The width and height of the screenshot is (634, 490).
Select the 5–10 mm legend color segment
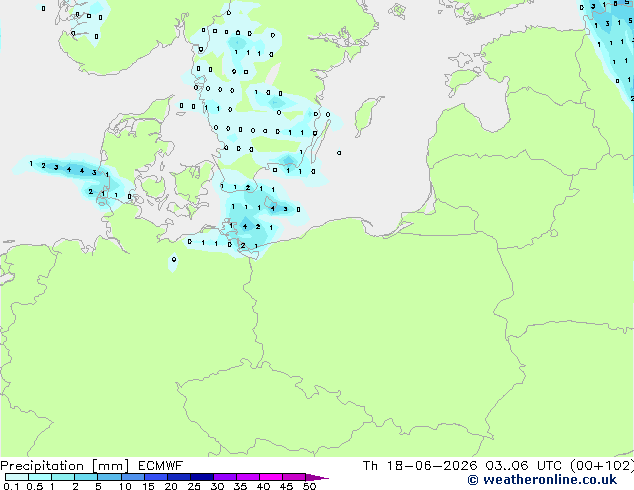click(109, 477)
